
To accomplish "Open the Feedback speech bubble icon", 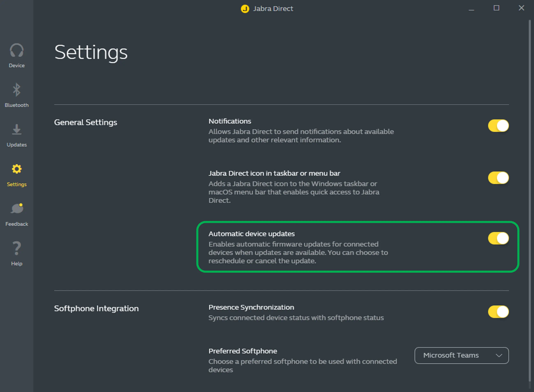I will (17, 209).
